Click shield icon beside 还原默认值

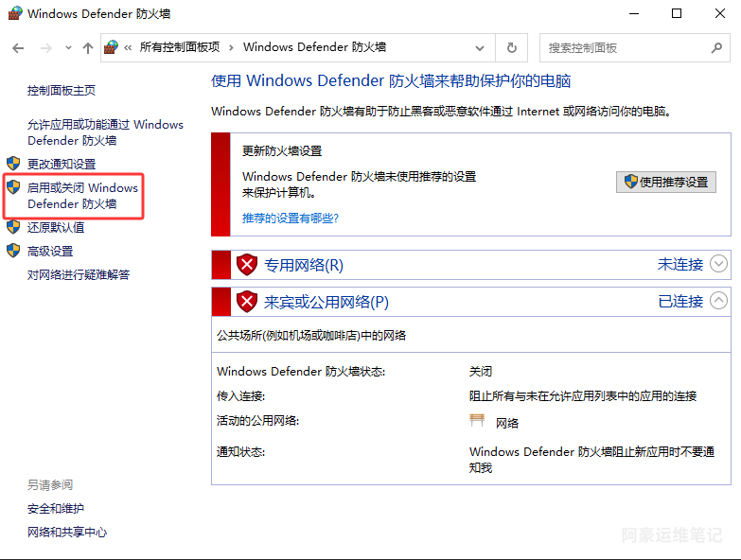click(x=13, y=227)
